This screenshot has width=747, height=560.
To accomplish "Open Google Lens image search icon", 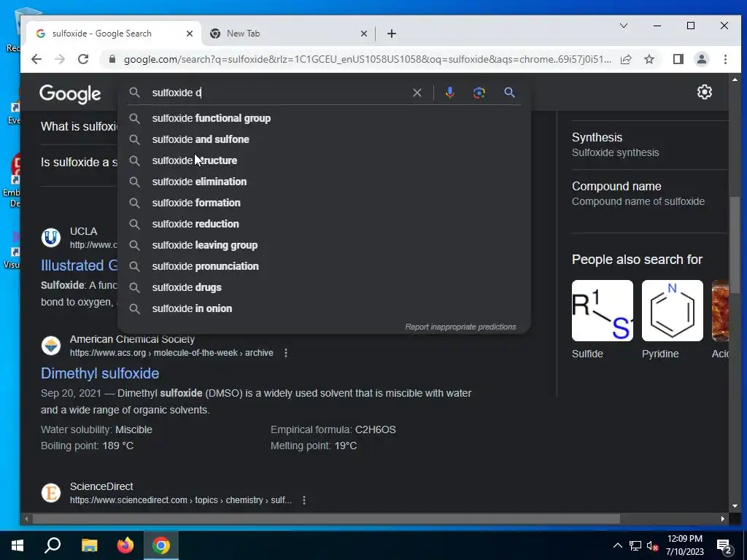I will point(479,93).
